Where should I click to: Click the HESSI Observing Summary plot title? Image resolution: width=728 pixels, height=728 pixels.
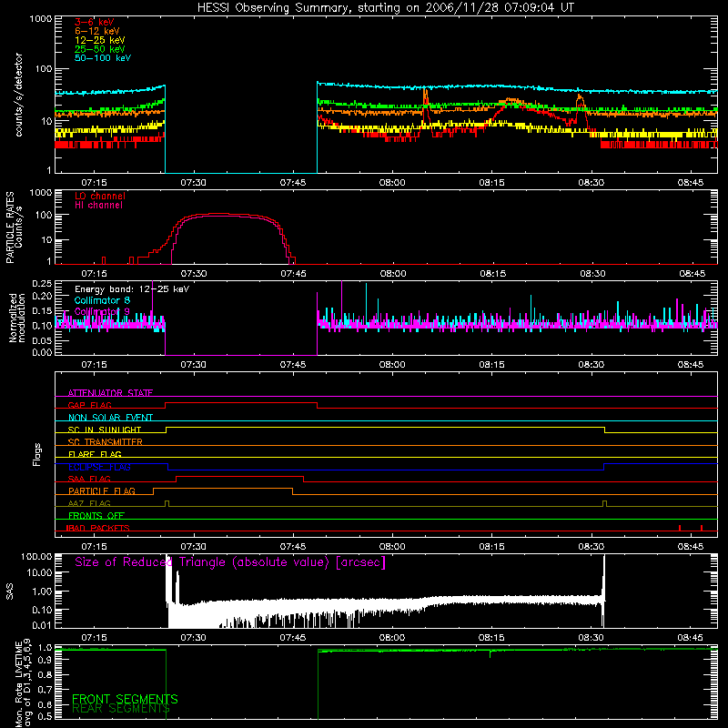[x=386, y=8]
